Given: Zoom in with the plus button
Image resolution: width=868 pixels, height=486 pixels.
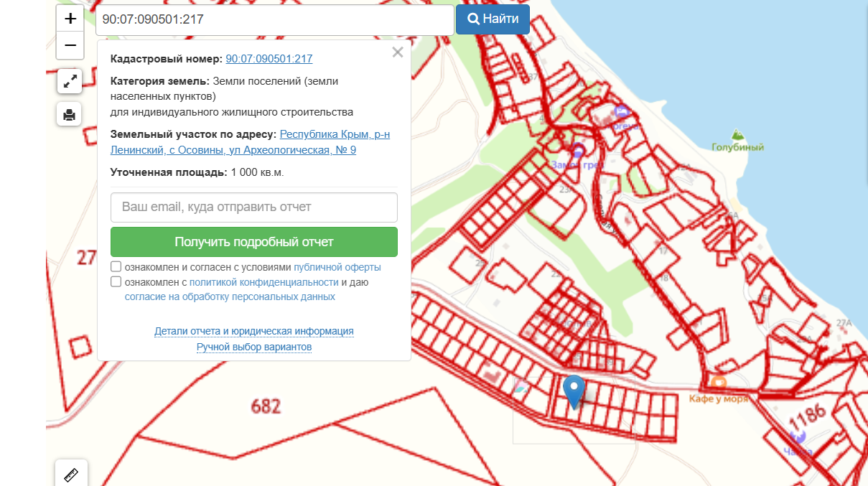Looking at the screenshot, I should tap(70, 19).
